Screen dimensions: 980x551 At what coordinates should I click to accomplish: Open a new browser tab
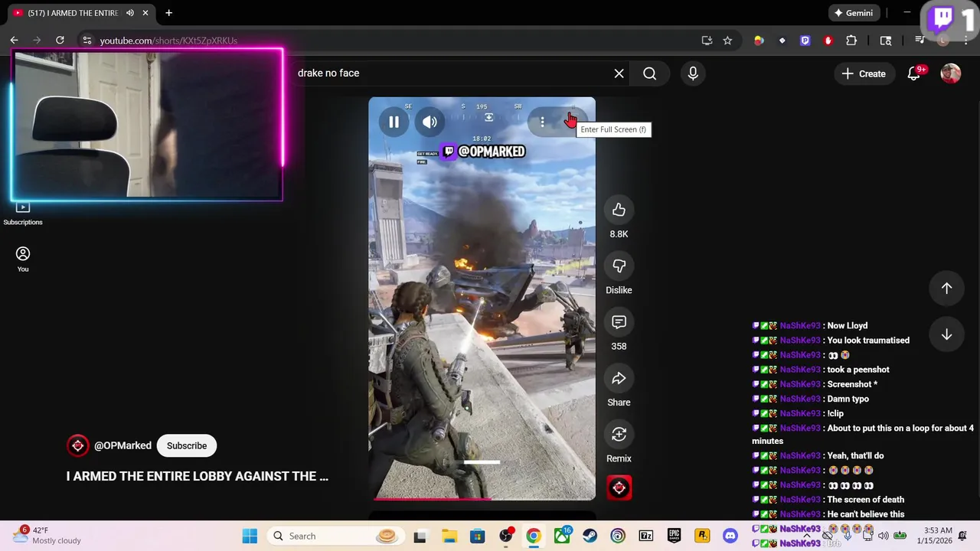[x=168, y=13]
